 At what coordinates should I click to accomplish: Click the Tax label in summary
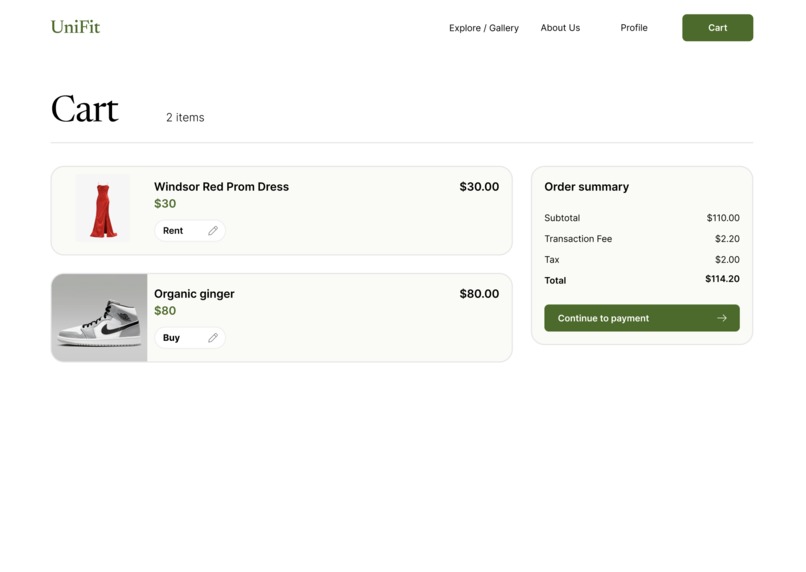click(552, 260)
